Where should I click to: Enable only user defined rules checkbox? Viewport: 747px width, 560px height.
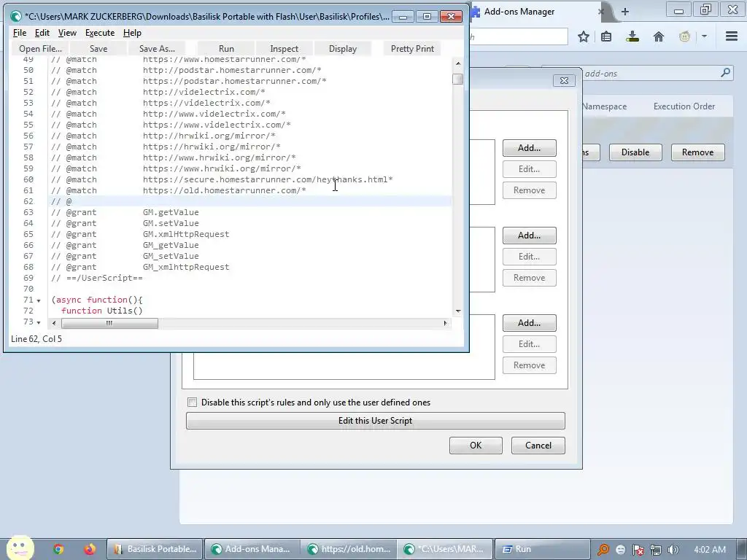(192, 402)
